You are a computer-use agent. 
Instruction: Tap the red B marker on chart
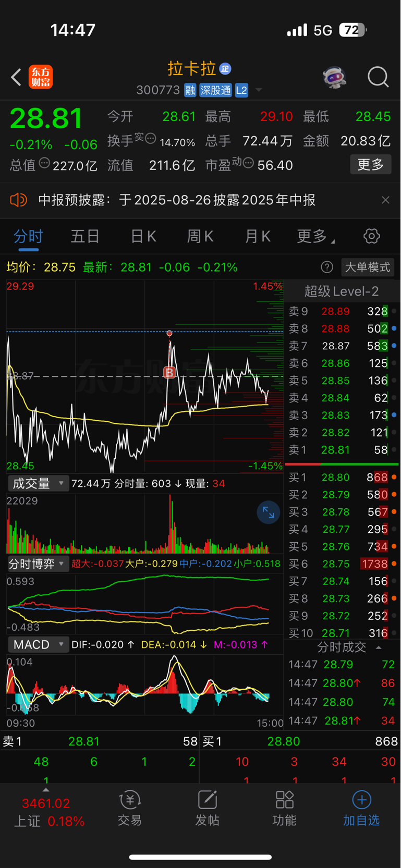[169, 372]
